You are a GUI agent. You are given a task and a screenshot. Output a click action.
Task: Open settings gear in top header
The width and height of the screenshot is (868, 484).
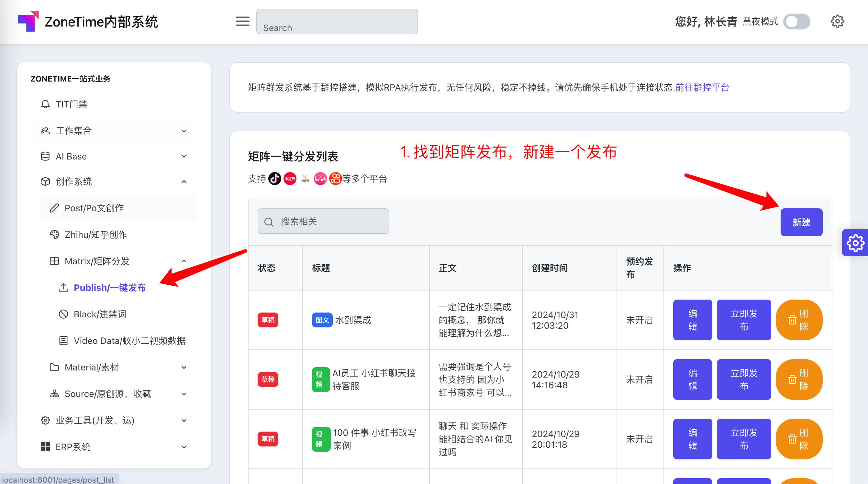pos(837,21)
